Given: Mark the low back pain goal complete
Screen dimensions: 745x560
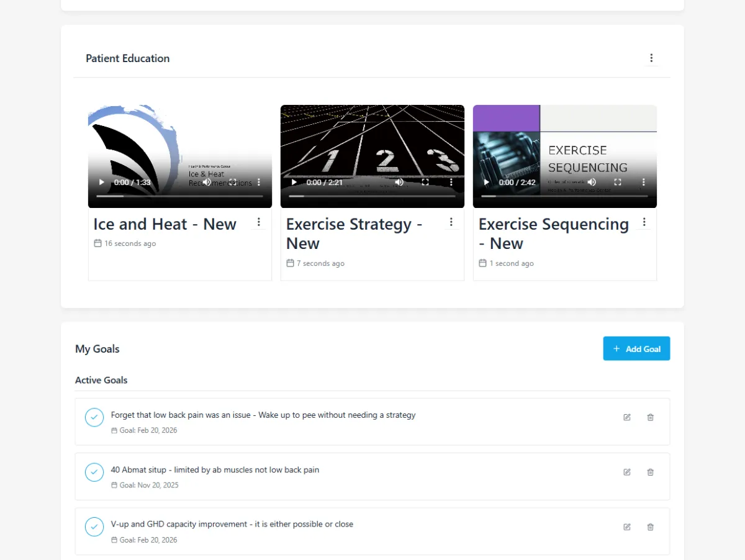Looking at the screenshot, I should point(94,418).
